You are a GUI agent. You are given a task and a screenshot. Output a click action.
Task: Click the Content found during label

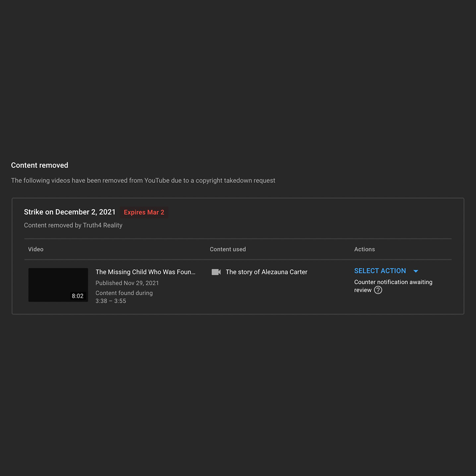point(124,293)
